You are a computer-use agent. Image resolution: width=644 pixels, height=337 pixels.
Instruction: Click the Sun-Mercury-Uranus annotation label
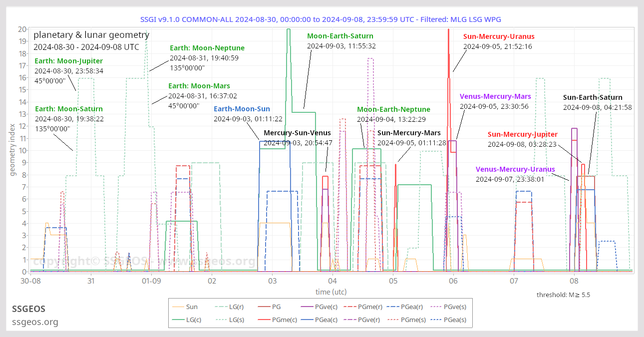[x=498, y=36]
